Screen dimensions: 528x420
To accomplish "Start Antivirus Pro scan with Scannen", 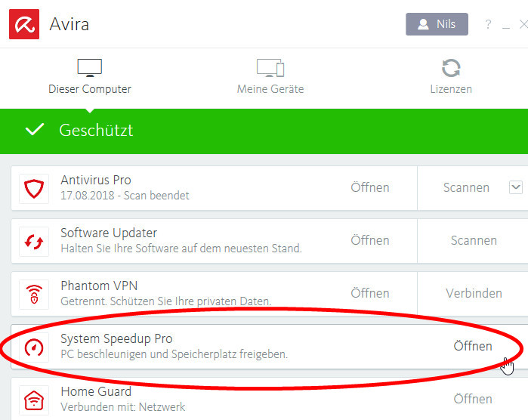I will 466,187.
